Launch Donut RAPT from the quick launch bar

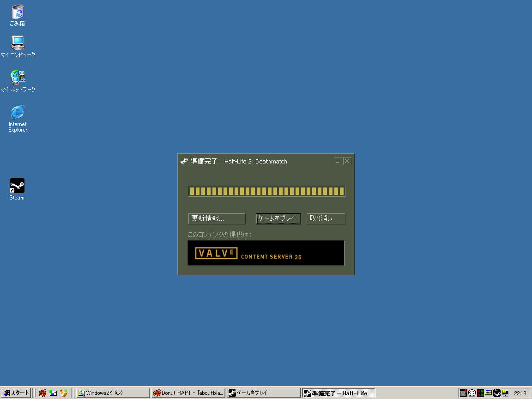pyautogui.click(x=42, y=393)
